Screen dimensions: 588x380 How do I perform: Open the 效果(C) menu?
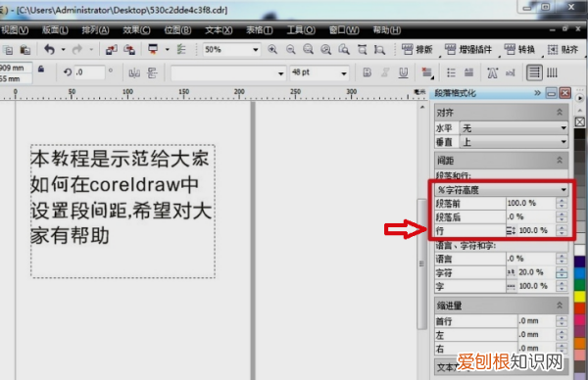click(x=136, y=30)
